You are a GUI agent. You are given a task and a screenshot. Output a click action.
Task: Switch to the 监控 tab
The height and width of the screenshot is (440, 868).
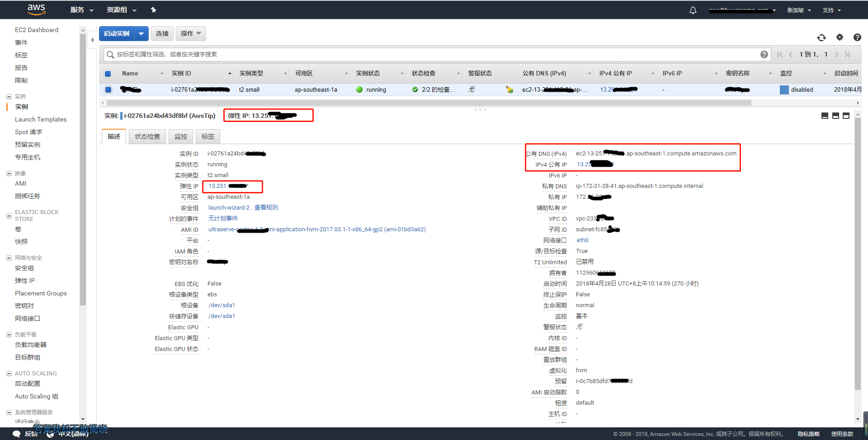pyautogui.click(x=181, y=136)
